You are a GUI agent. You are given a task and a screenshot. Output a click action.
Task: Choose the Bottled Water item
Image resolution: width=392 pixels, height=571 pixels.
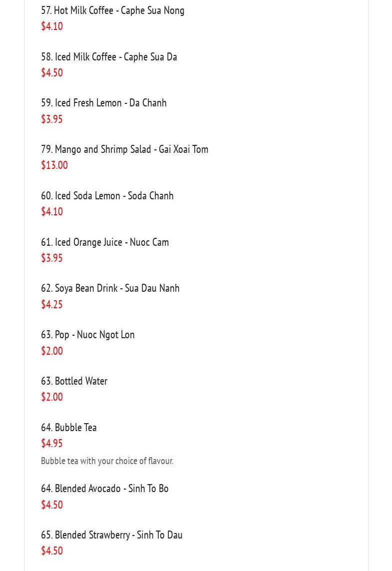coord(74,381)
